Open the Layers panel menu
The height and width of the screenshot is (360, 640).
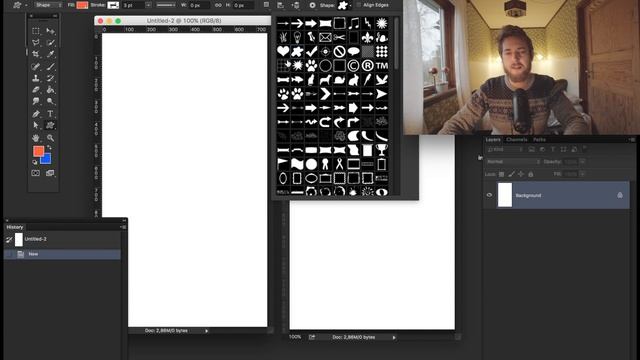click(632, 140)
